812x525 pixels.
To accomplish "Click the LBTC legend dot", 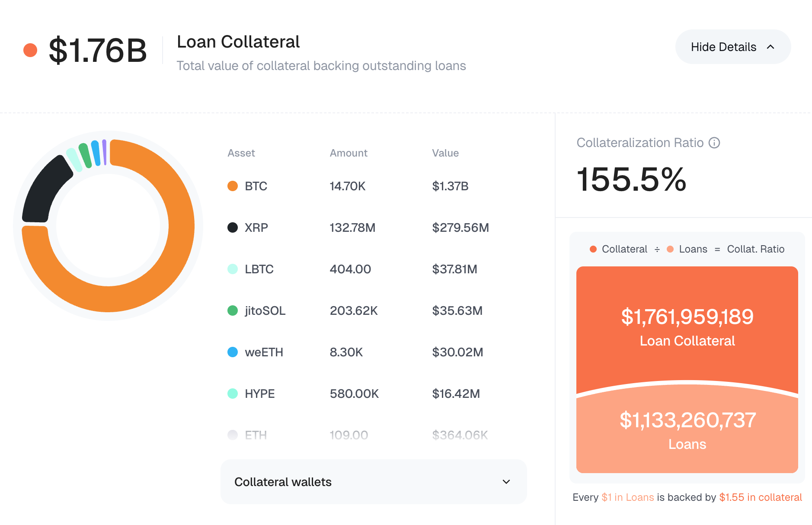I will tap(233, 269).
